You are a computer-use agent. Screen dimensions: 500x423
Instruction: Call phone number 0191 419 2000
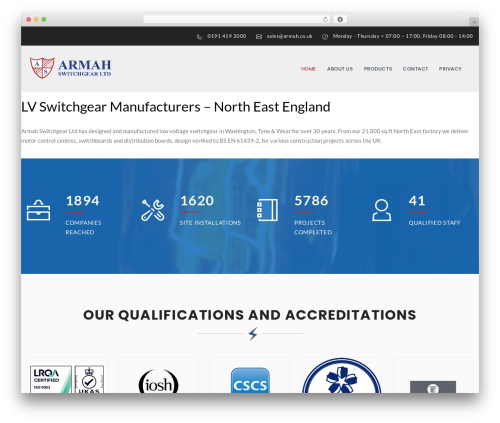coord(227,36)
